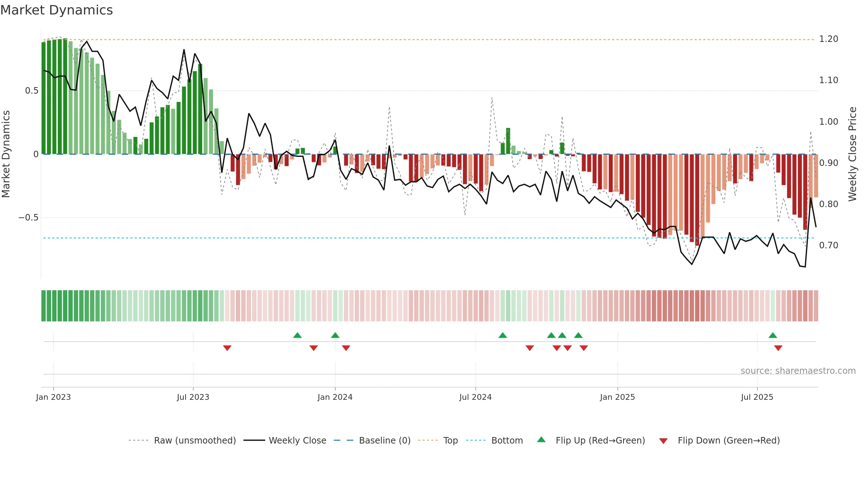Click the Market Dynamics y-axis title
This screenshot has height=488, width=868.
pos(6,154)
